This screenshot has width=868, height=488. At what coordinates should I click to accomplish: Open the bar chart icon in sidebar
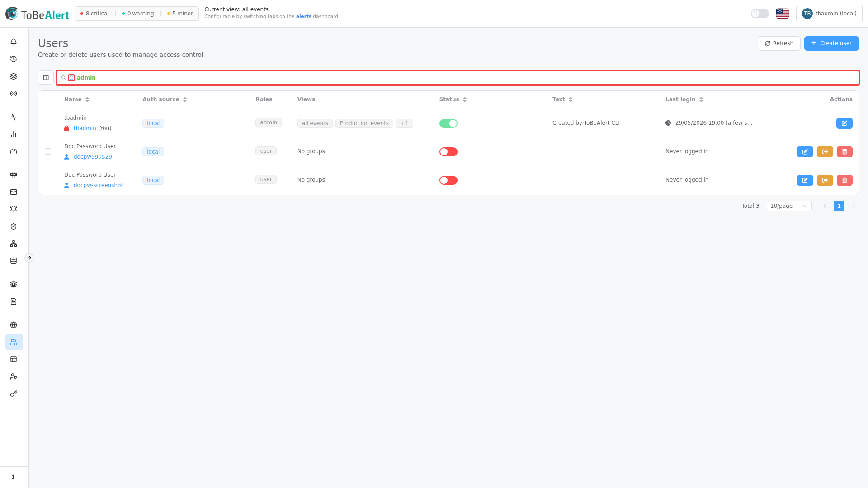tap(14, 134)
